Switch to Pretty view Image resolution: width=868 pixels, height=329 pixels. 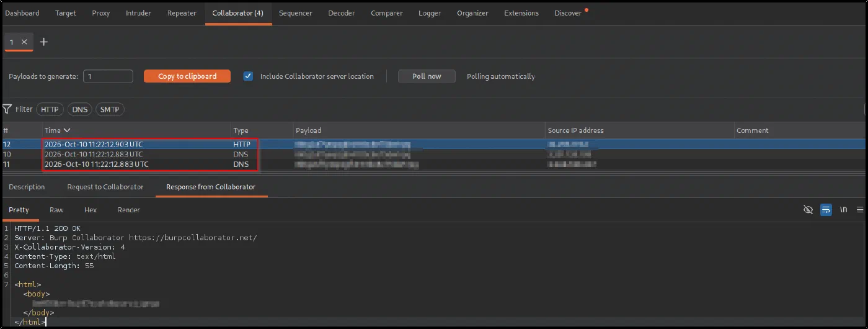(x=19, y=210)
